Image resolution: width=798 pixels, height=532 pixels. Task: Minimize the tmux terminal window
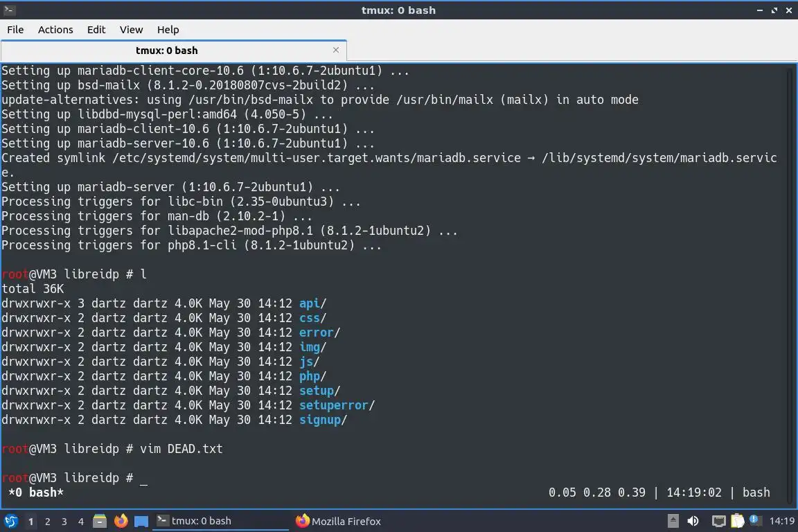click(760, 10)
